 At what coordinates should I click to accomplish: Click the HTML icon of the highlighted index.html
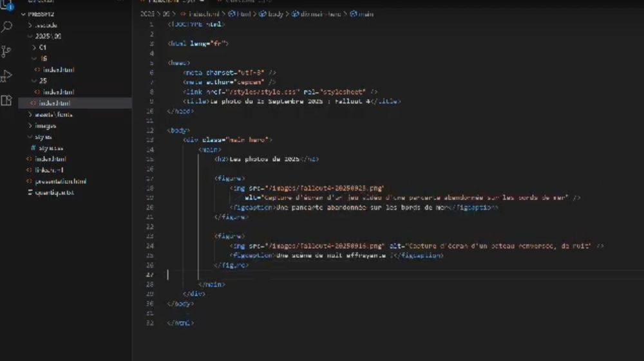[33, 103]
